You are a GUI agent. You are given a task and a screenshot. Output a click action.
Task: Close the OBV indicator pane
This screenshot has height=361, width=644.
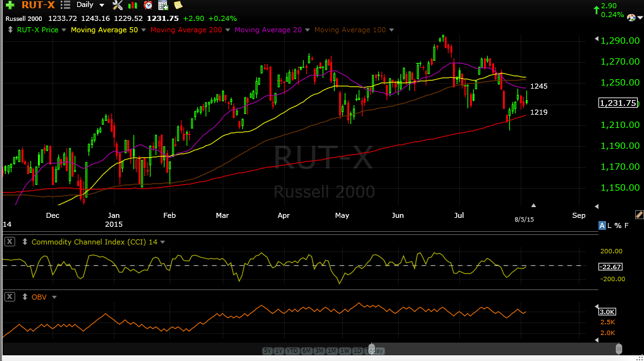click(10, 297)
